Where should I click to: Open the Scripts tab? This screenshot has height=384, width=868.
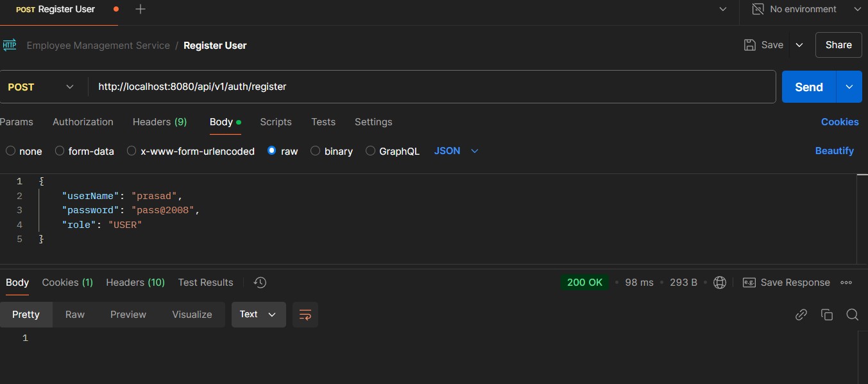tap(276, 122)
